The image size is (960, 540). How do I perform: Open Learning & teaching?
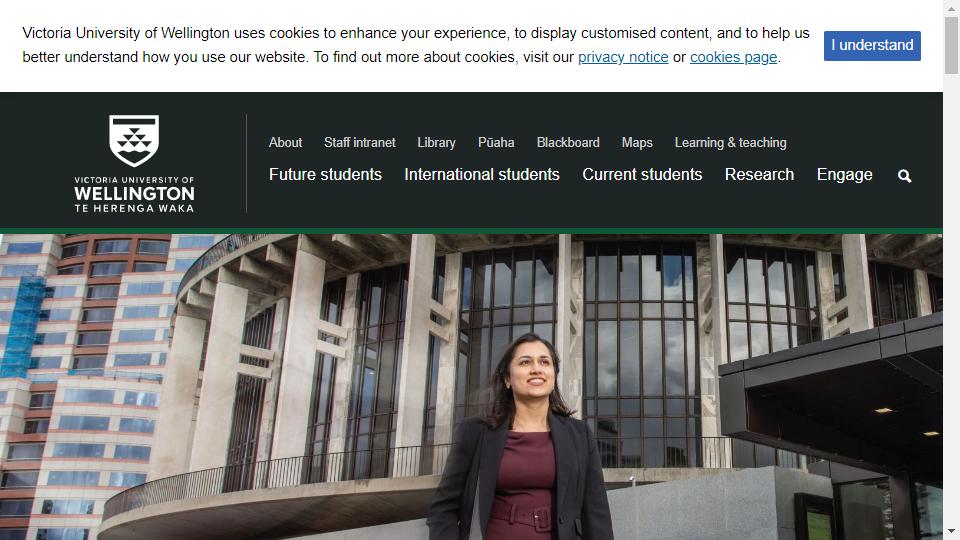730,143
